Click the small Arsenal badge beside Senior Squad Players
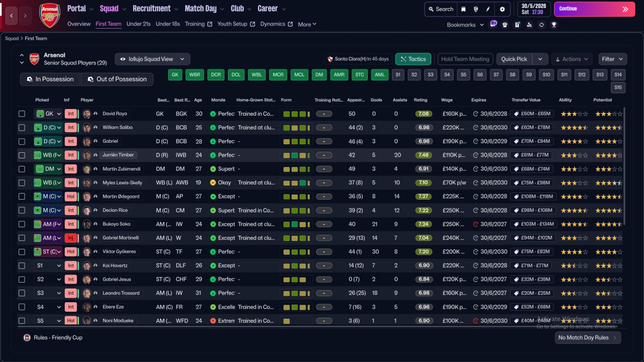The image size is (644, 362). point(34,59)
